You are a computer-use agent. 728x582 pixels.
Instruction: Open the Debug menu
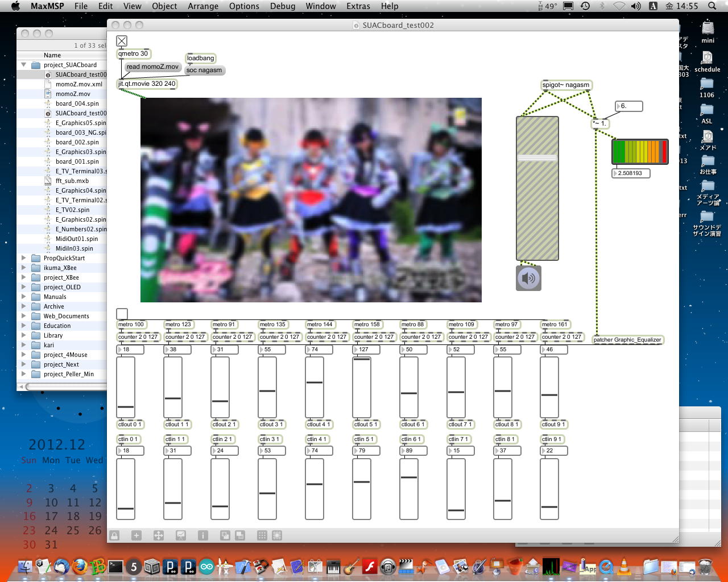pos(283,6)
